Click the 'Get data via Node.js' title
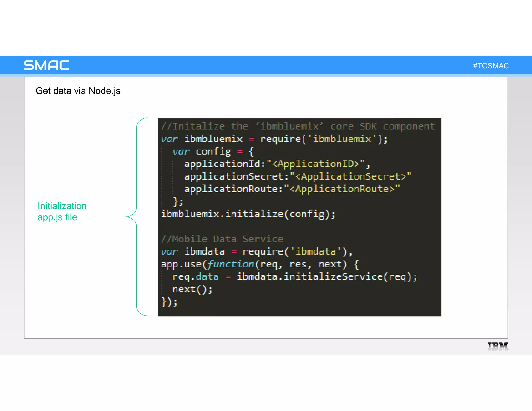 pos(78,91)
